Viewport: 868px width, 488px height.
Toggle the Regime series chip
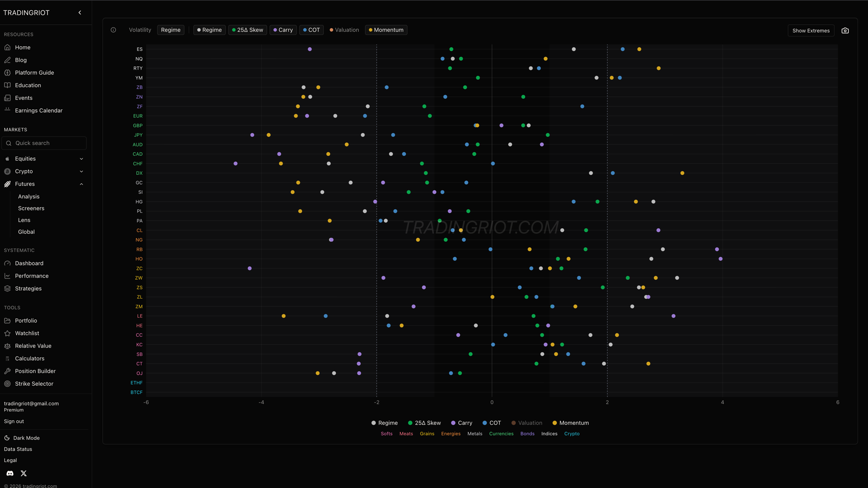click(209, 30)
